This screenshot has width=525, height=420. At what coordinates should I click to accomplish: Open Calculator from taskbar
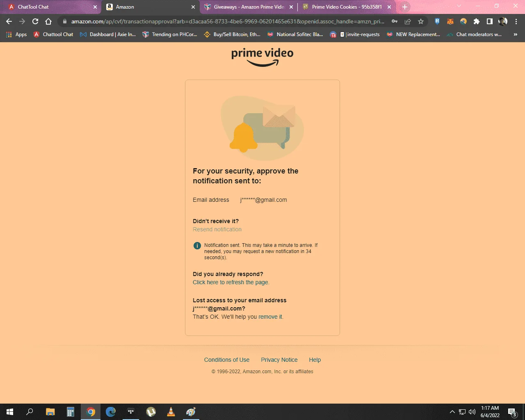point(71,412)
